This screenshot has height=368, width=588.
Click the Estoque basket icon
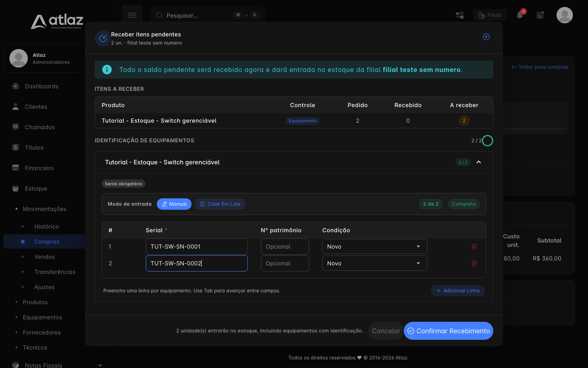point(16,188)
